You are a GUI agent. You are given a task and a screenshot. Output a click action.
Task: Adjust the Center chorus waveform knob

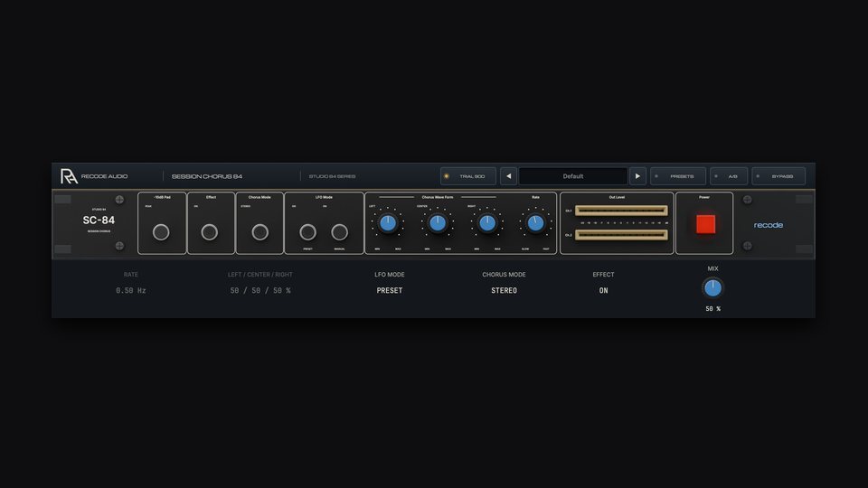pos(438,223)
